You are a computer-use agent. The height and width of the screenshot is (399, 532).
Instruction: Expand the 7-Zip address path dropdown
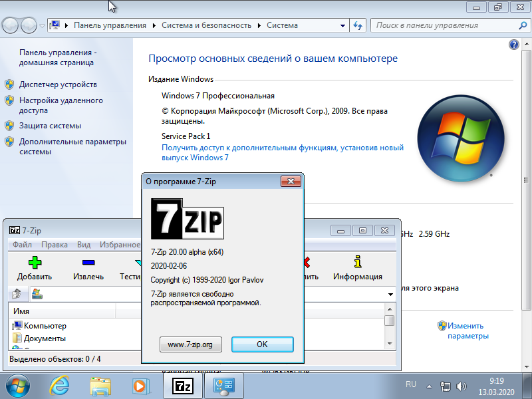coord(390,294)
